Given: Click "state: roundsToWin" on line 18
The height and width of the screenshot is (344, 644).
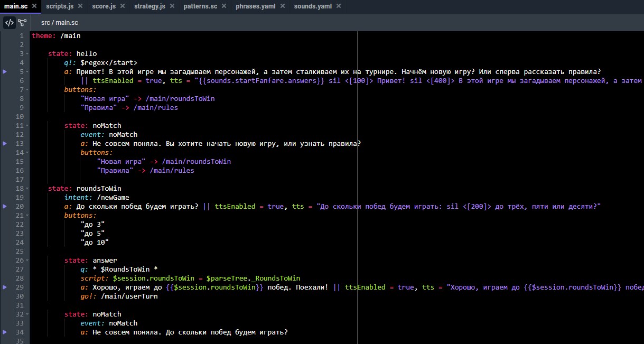Looking at the screenshot, I should point(85,189).
